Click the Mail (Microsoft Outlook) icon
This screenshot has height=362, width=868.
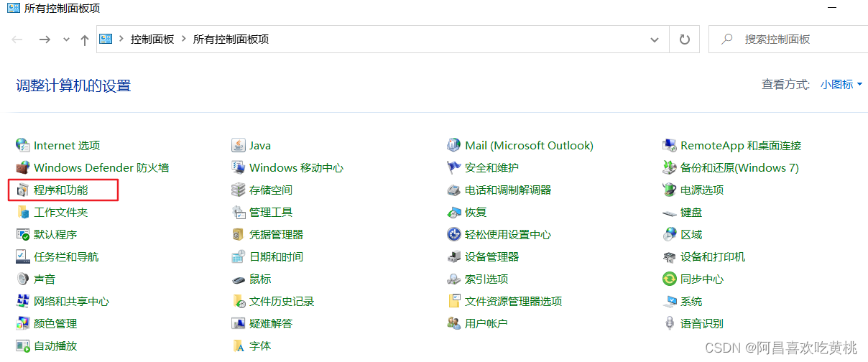(453, 145)
